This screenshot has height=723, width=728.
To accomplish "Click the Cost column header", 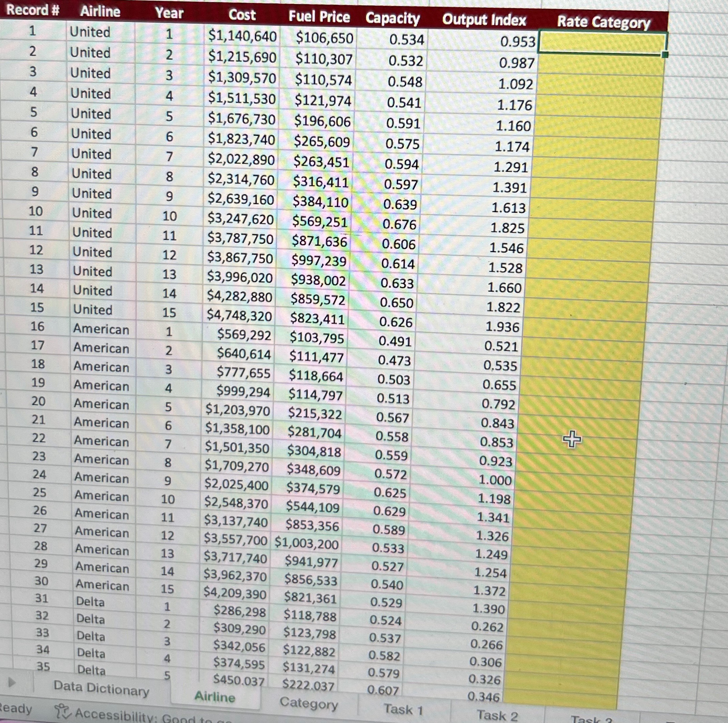I will 242,15.
